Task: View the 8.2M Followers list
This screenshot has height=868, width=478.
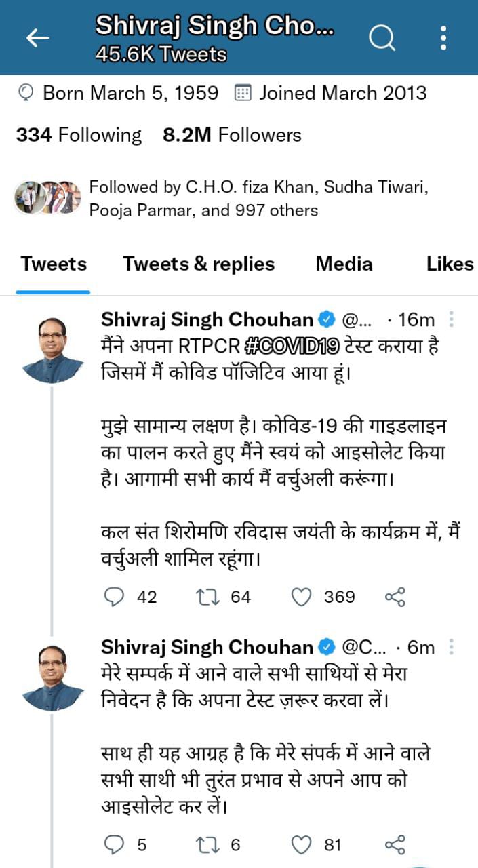Action: pyautogui.click(x=232, y=135)
